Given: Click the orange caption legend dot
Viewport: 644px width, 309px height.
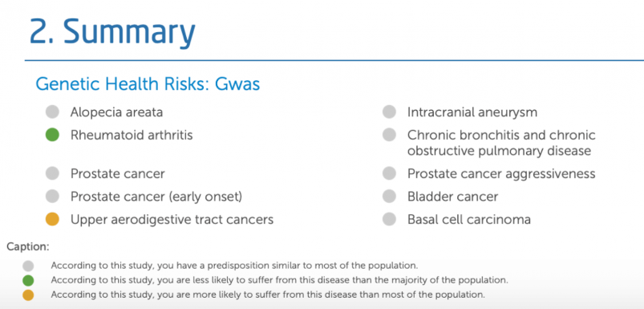Looking at the screenshot, I should [28, 295].
